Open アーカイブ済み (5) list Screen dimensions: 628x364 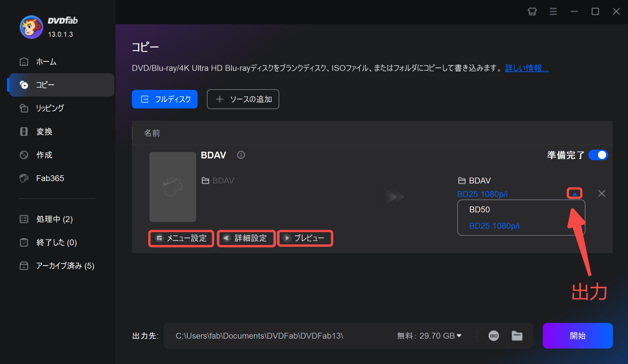tap(61, 266)
